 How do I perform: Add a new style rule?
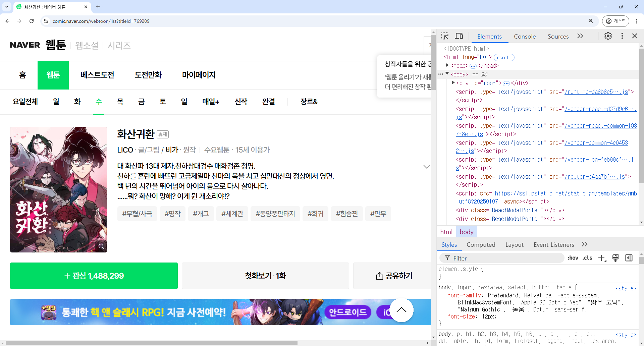pos(602,258)
